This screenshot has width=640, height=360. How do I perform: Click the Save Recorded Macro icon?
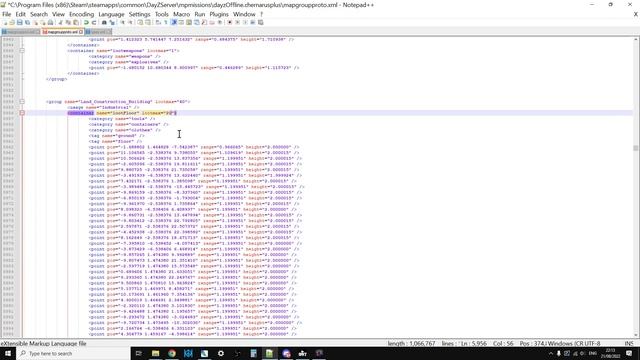pos(261,22)
